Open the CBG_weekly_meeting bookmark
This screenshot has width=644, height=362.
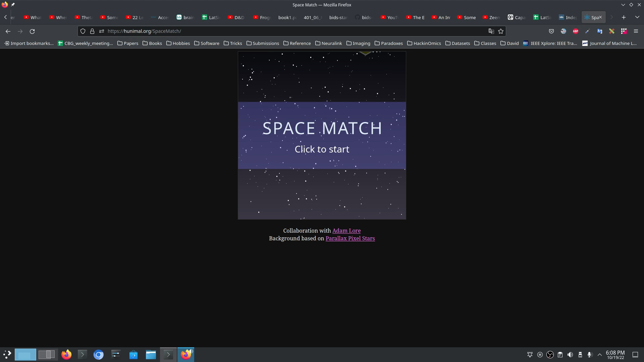tap(86, 43)
